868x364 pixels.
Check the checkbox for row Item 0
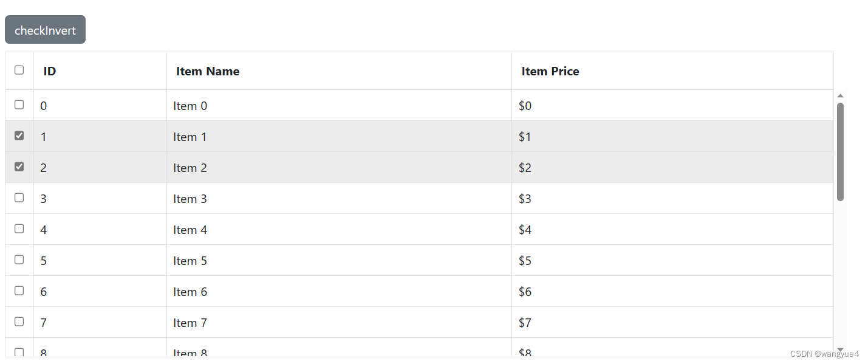tap(19, 104)
